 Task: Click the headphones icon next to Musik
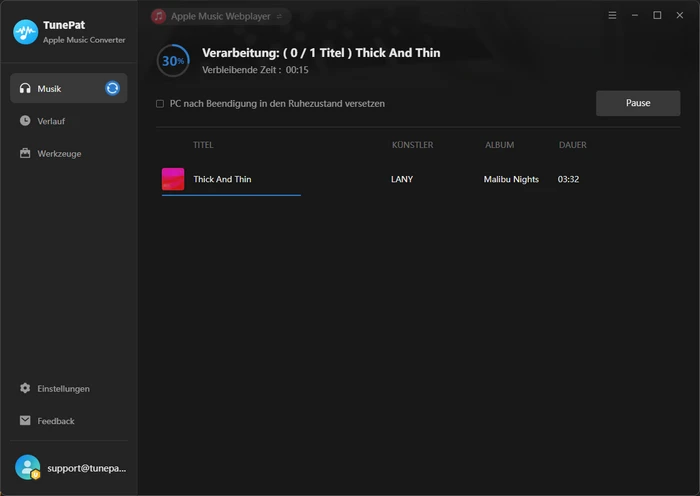[x=25, y=88]
